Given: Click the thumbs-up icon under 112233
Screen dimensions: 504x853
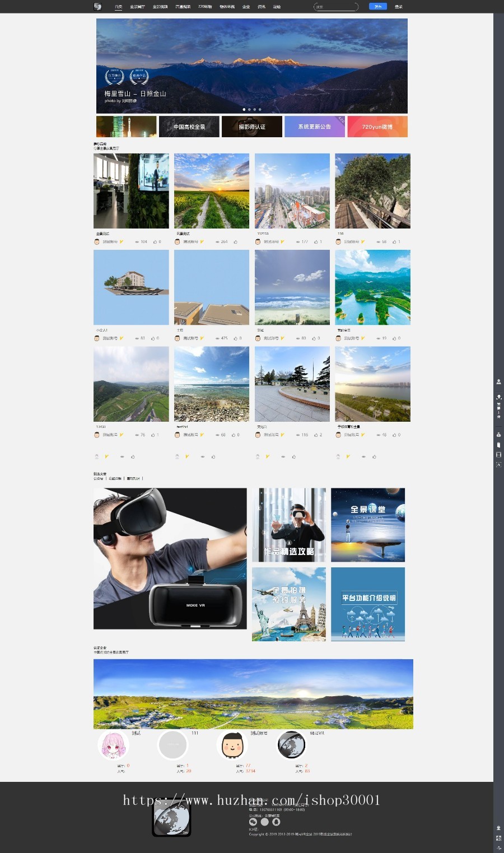Looking at the screenshot, I should [x=316, y=242].
